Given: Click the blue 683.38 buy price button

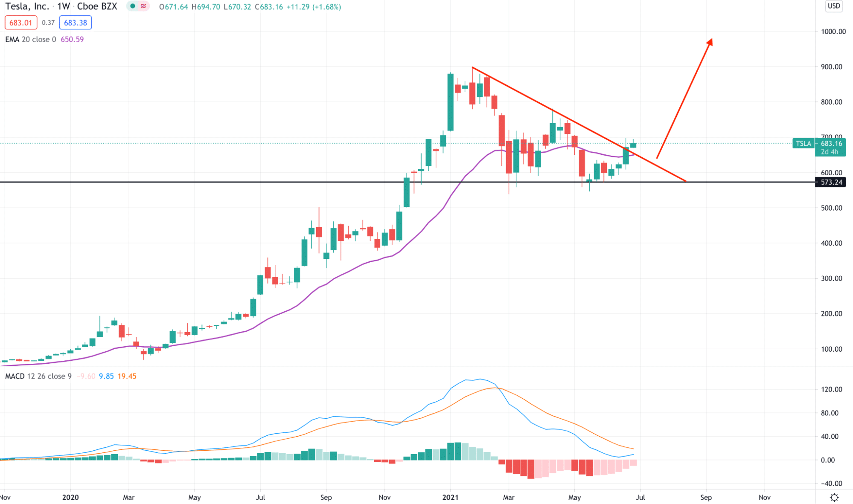Looking at the screenshot, I should pyautogui.click(x=76, y=23).
